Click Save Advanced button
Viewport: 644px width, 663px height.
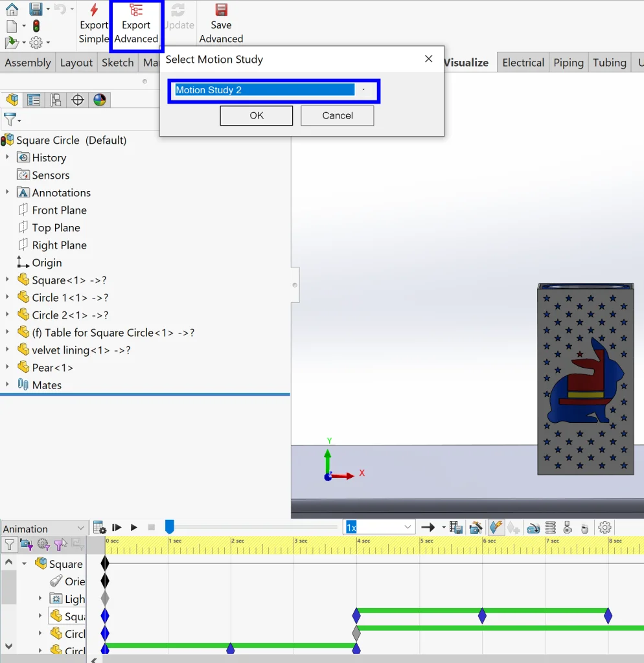pyautogui.click(x=222, y=24)
